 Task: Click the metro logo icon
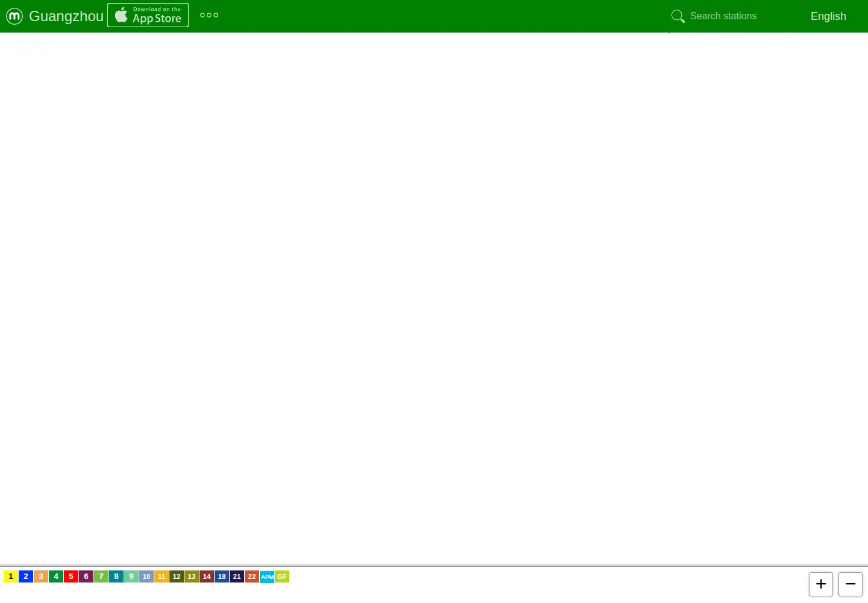pos(14,16)
